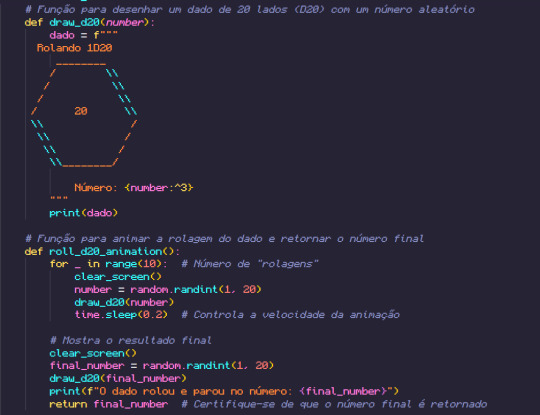The image size is (540, 415).
Task: Click the comment 'Mostra o resultado final'
Action: (131, 341)
